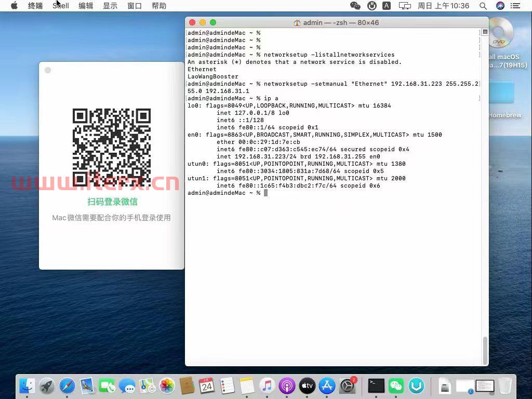Click the M shield menu bar icon

click(372, 6)
